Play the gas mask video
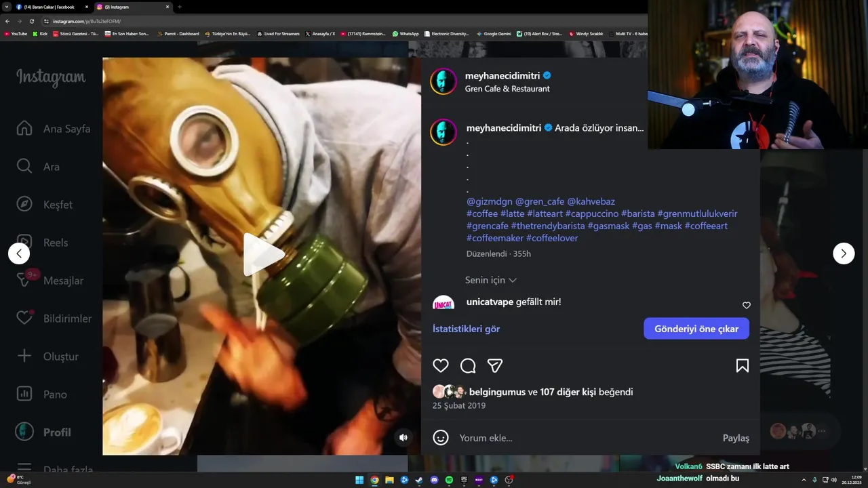The image size is (868, 488). (x=263, y=254)
